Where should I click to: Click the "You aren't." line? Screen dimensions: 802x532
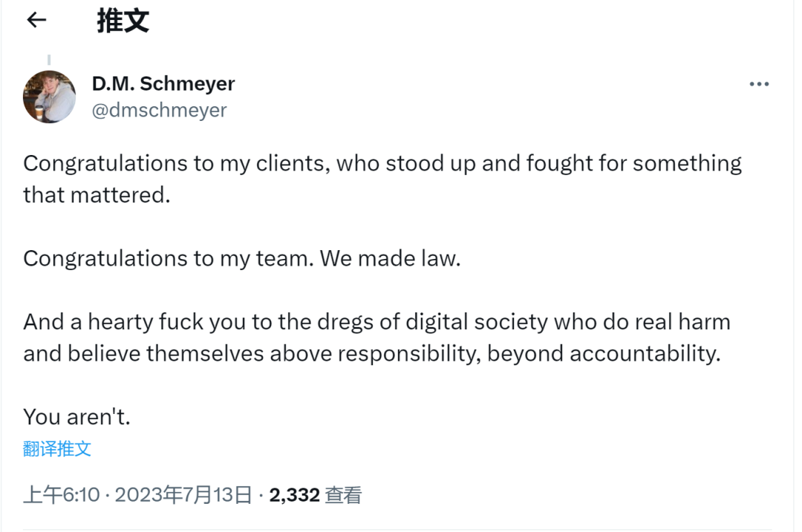(76, 416)
